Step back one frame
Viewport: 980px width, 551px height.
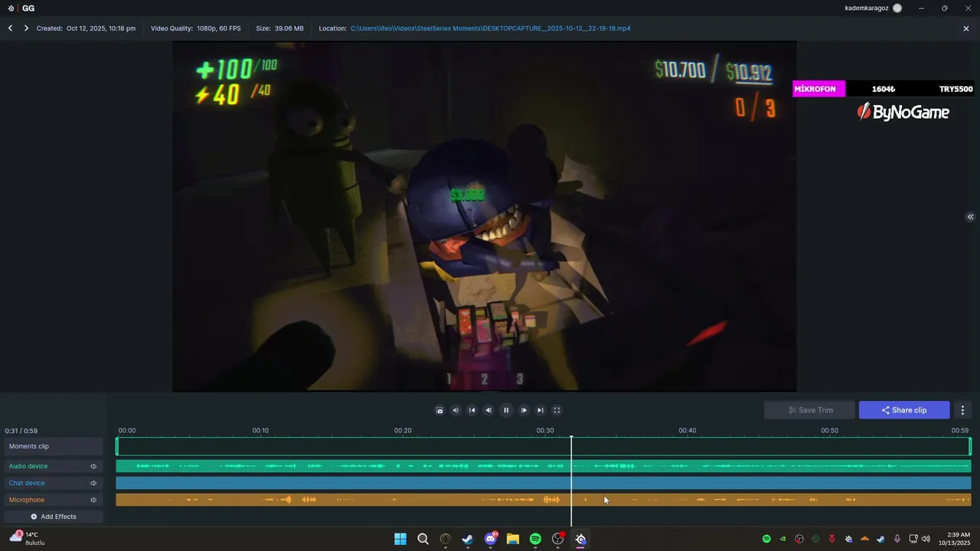488,410
